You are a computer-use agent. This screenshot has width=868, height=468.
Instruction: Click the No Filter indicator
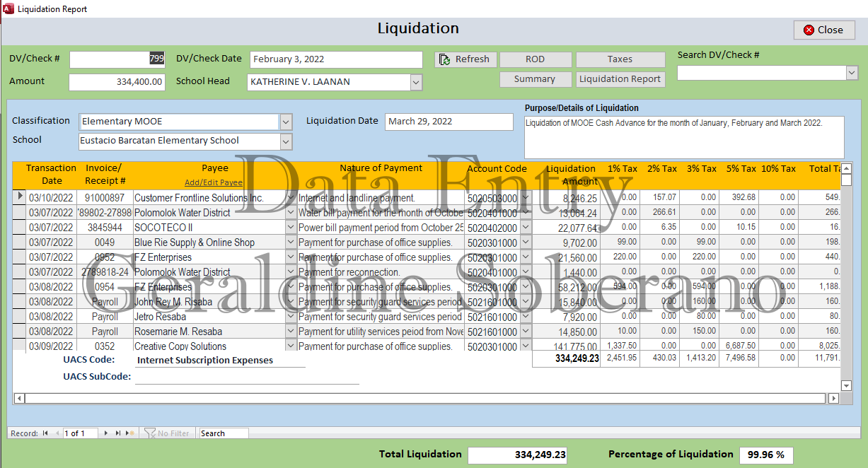167,433
